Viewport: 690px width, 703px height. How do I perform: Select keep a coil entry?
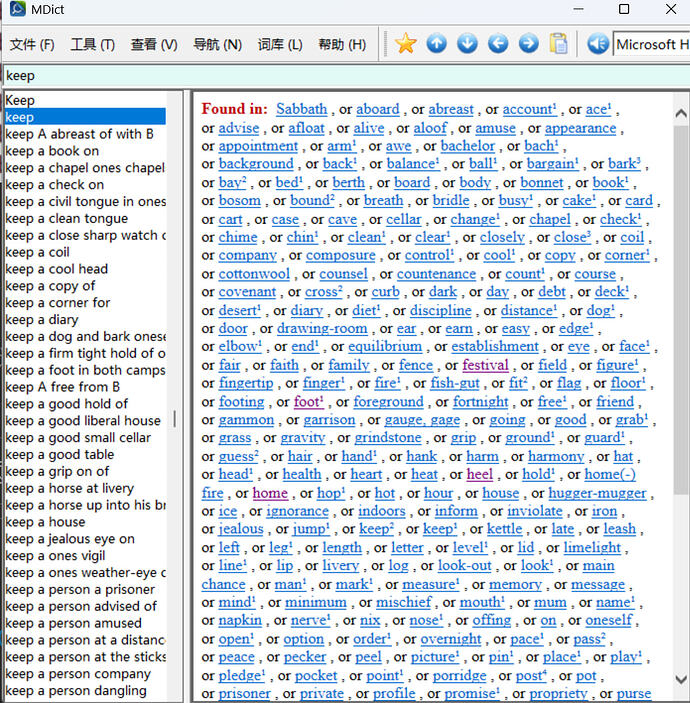pyautogui.click(x=37, y=252)
